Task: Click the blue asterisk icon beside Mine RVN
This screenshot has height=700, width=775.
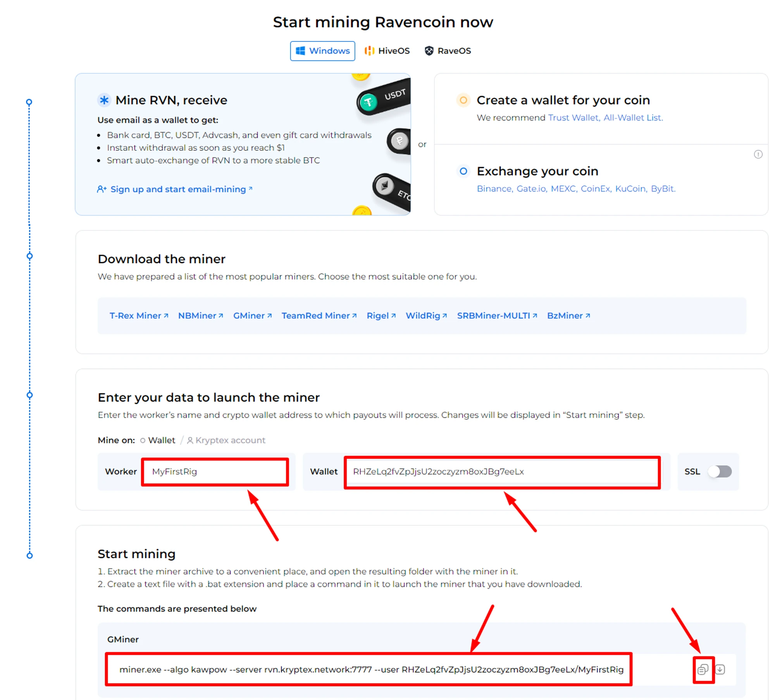Action: pyautogui.click(x=104, y=100)
